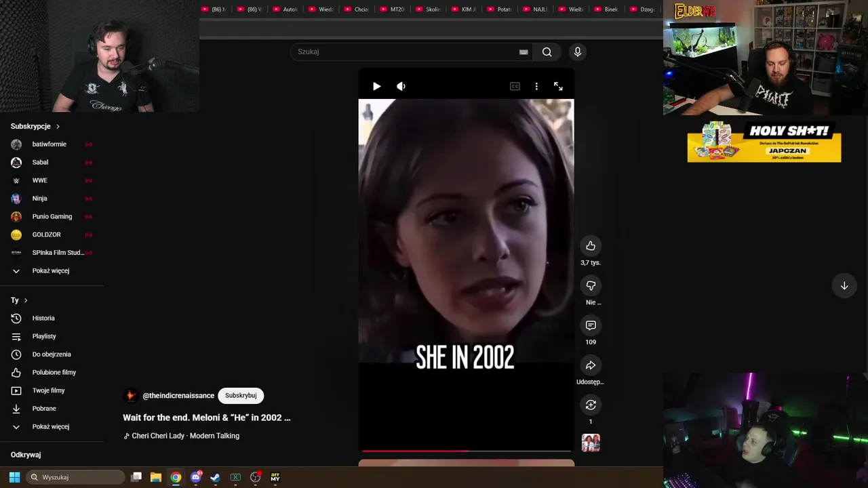Switch to the Binek browser tab
Viewport: 868px width, 488px height.
click(x=606, y=9)
